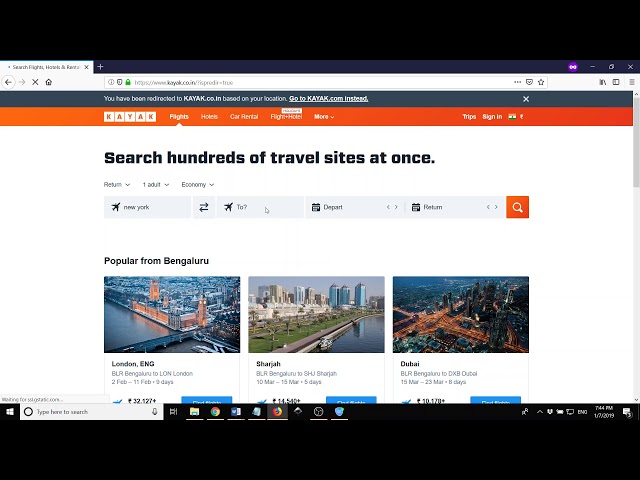
Task: Click the depart calendar icon
Action: pyautogui.click(x=316, y=207)
